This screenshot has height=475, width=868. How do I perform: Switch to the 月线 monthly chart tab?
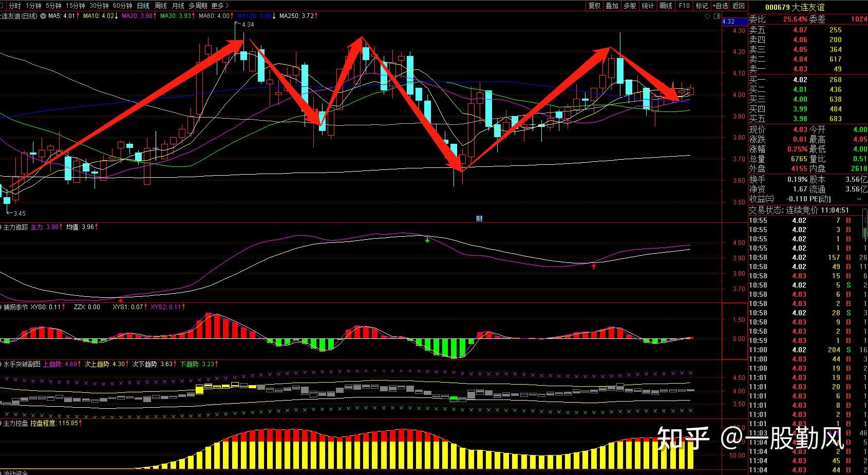(178, 6)
